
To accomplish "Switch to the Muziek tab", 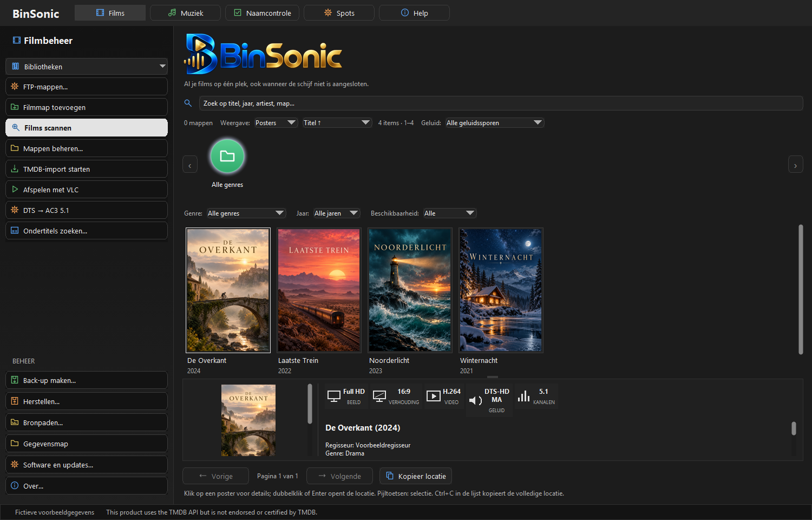I will [x=185, y=13].
